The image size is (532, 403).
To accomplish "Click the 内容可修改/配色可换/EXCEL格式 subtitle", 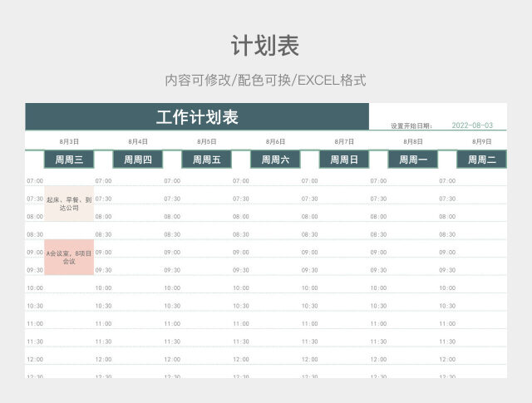I will point(265,81).
